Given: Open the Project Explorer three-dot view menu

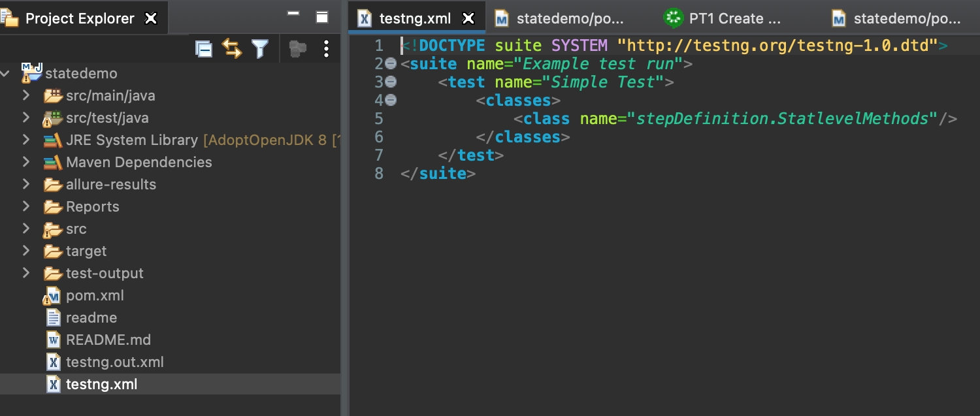Looking at the screenshot, I should (326, 49).
